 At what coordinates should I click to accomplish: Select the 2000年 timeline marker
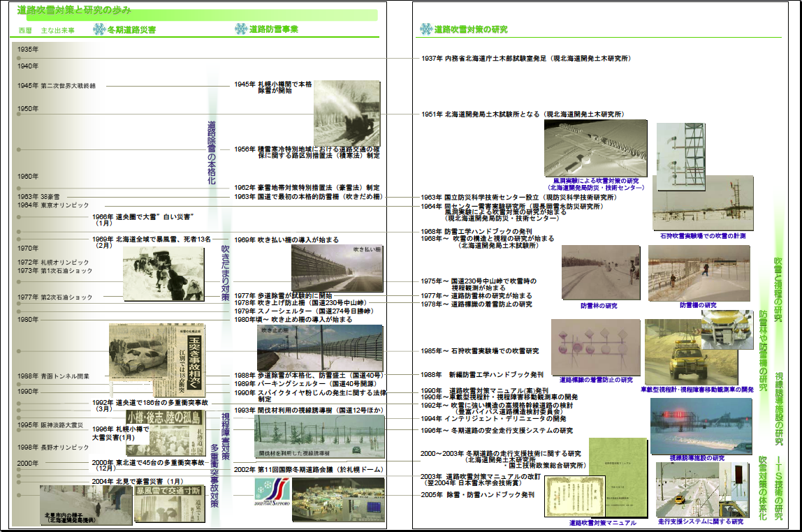click(28, 464)
